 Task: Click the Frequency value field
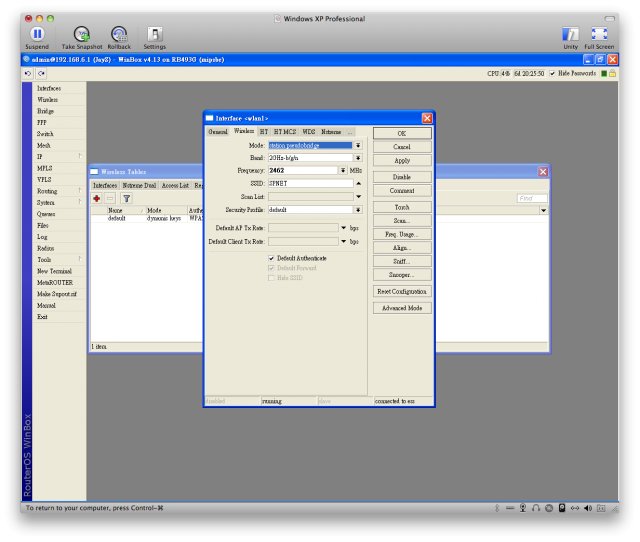pos(303,171)
